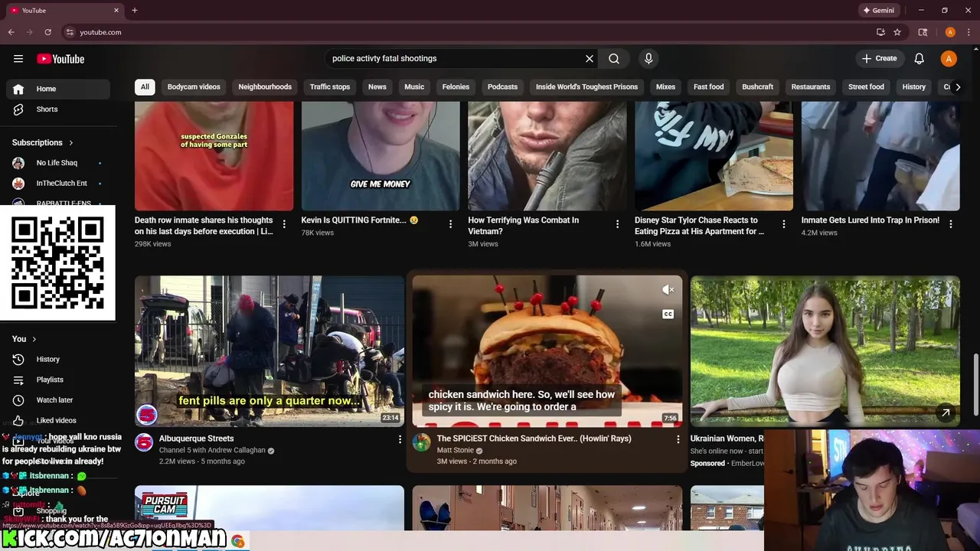Viewport: 980px width, 551px height.
Task: Open the Matt Stonie channel avatar
Action: tap(421, 442)
